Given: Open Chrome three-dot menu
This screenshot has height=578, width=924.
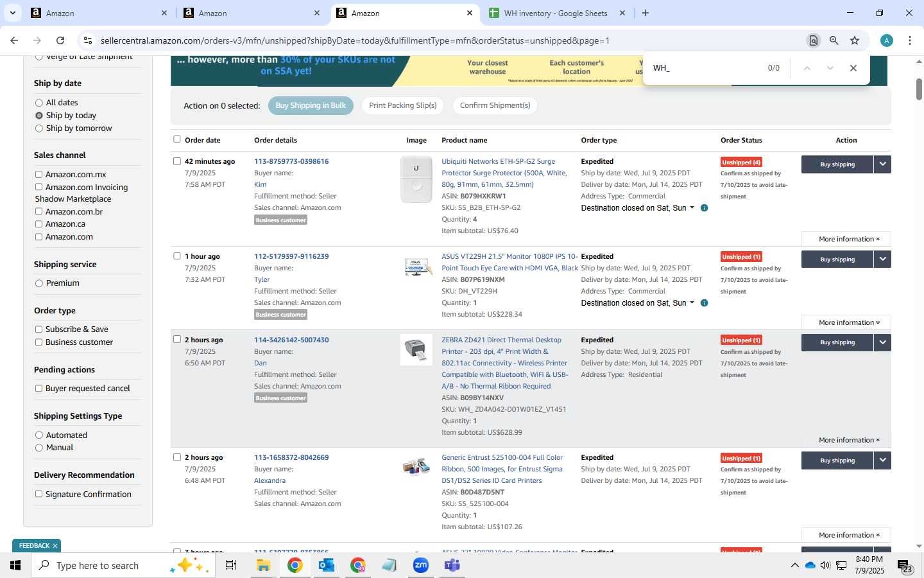Looking at the screenshot, I should (910, 40).
